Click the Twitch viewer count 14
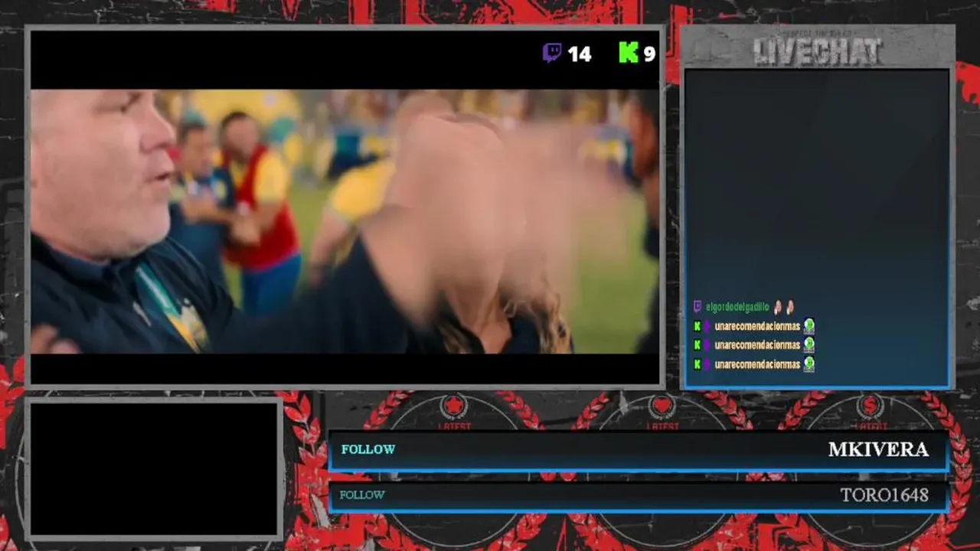 [x=580, y=54]
